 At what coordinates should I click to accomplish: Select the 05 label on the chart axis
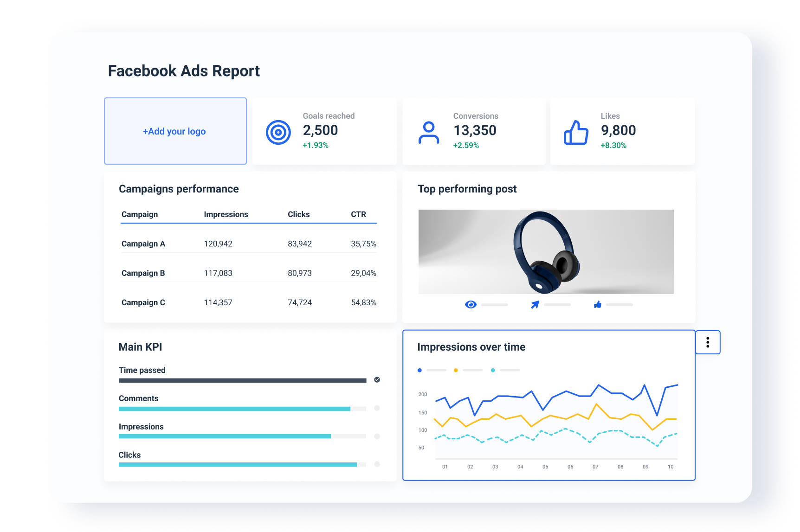pos(545,467)
